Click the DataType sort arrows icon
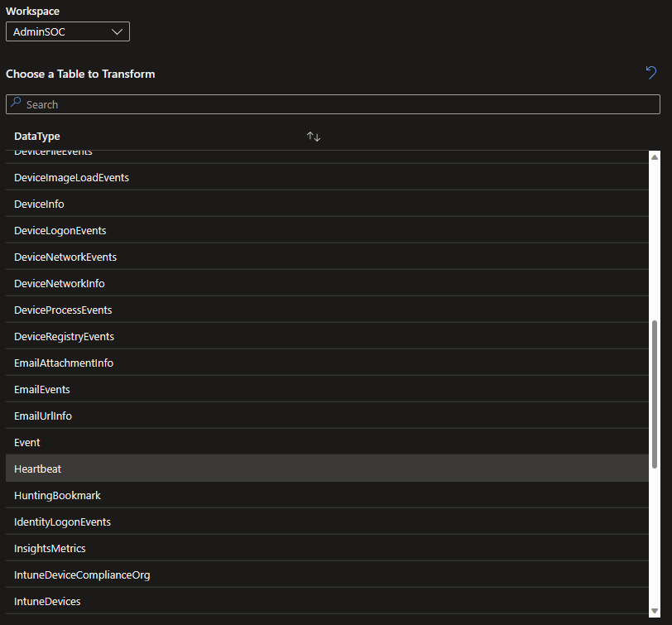The height and width of the screenshot is (625, 672). pos(314,137)
